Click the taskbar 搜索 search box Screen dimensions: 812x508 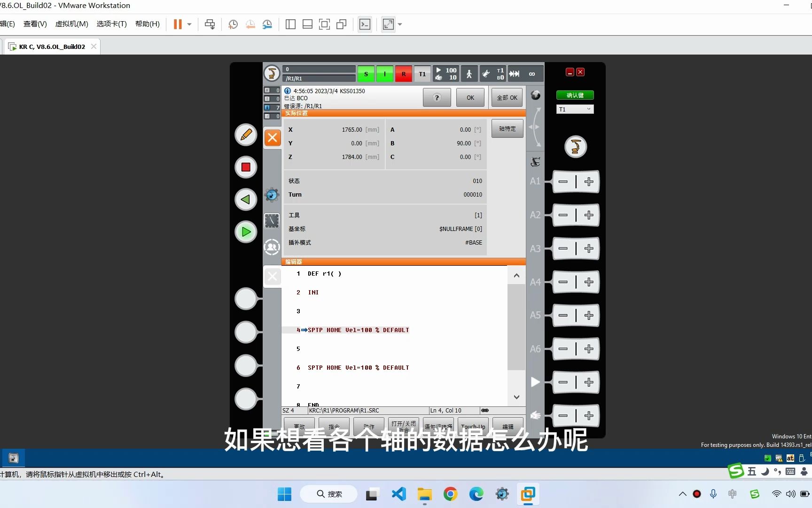[x=329, y=494]
